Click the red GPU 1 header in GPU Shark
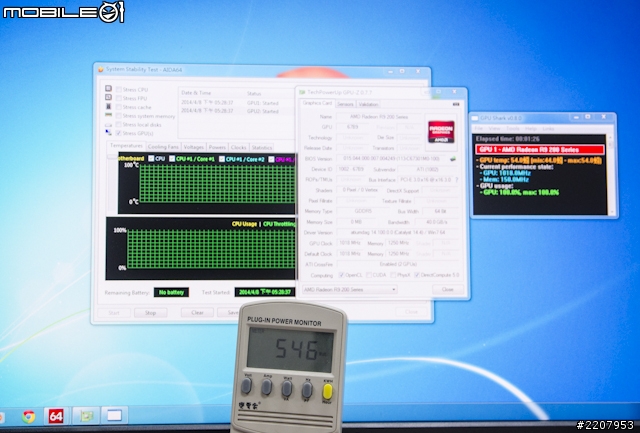The width and height of the screenshot is (640, 433). coord(540,149)
